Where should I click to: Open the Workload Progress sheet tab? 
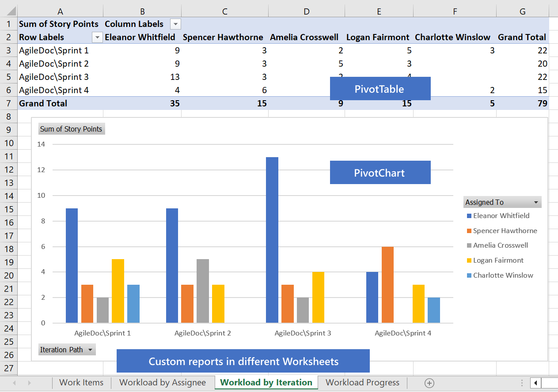point(362,383)
